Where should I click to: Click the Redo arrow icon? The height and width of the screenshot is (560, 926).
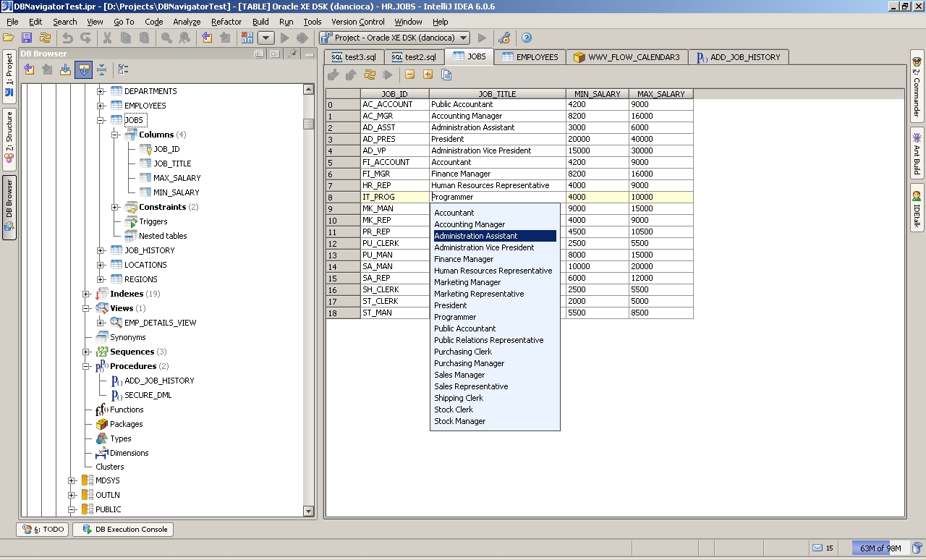click(x=85, y=38)
